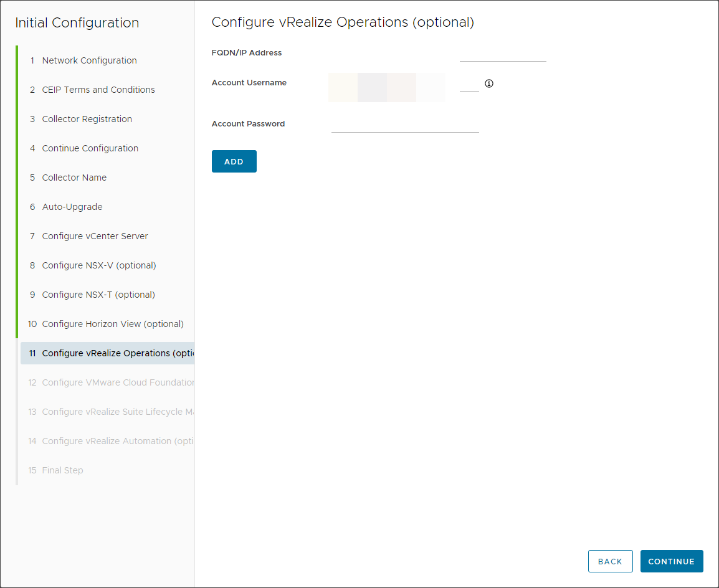719x588 pixels.
Task: Select step 6 Auto-Upgrade
Action: [x=107, y=207]
